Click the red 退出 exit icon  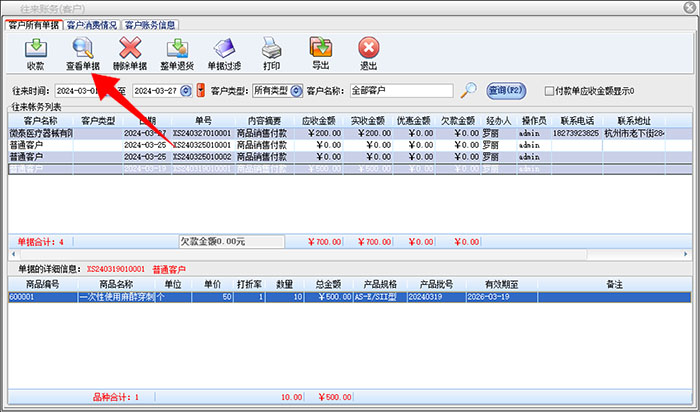tap(368, 52)
